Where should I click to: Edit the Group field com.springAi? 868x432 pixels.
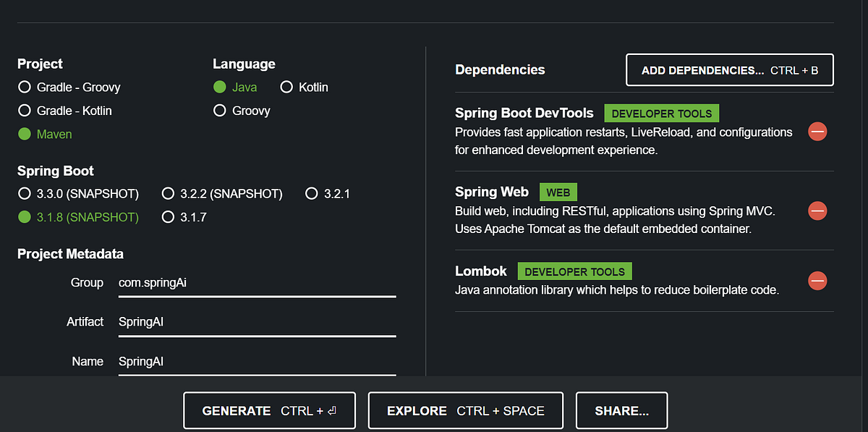coord(257,283)
